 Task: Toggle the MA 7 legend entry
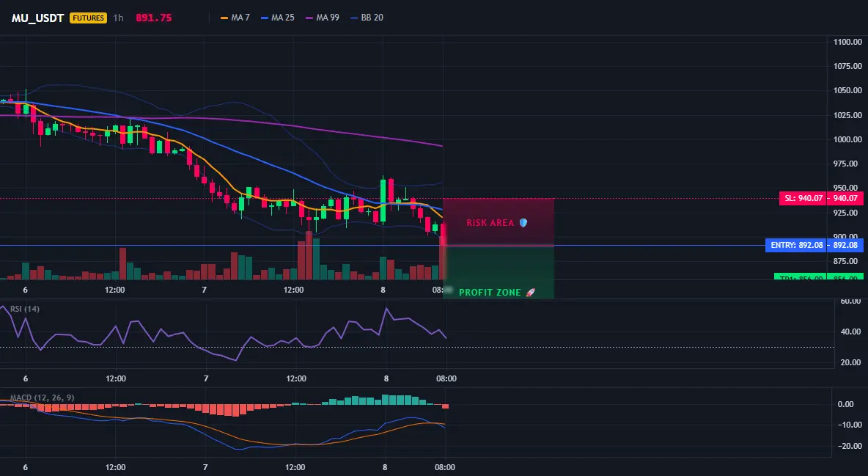click(x=235, y=18)
